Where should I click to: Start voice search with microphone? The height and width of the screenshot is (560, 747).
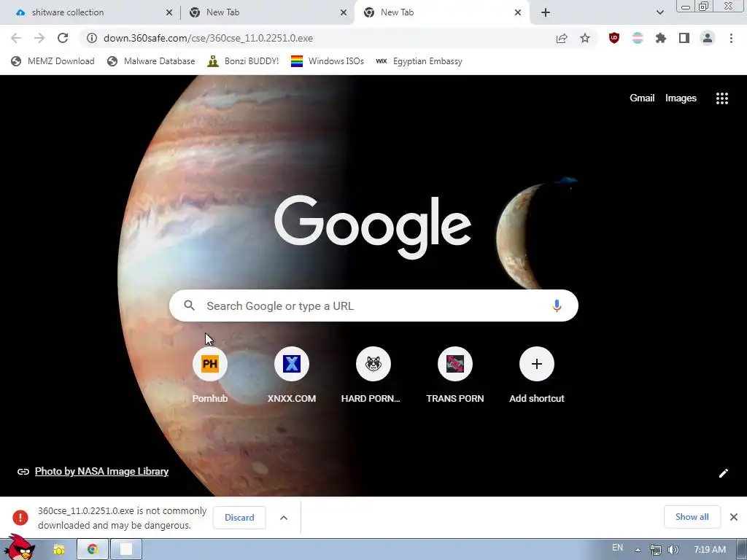click(x=557, y=306)
